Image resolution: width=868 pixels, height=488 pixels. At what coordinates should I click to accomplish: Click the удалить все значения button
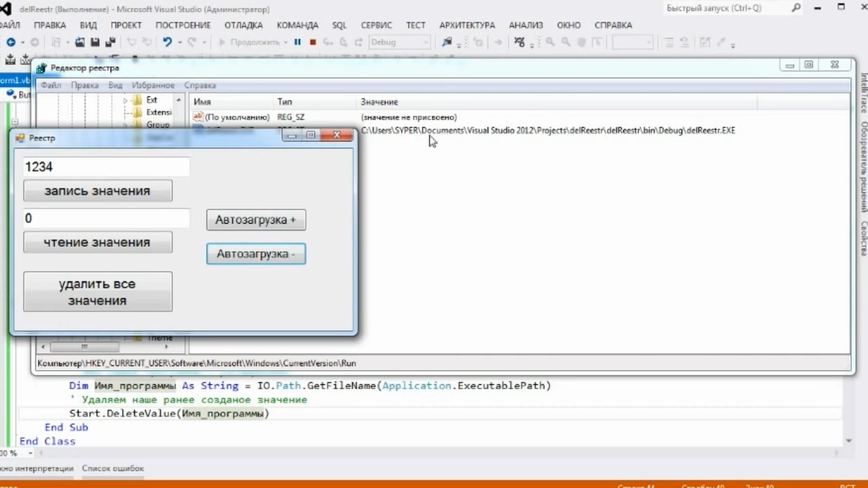(98, 292)
